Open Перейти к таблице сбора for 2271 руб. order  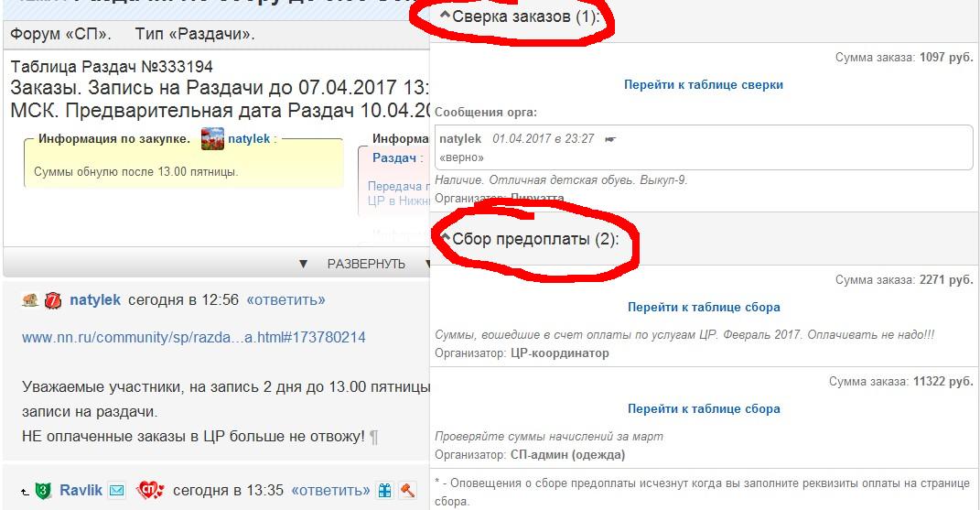704,308
